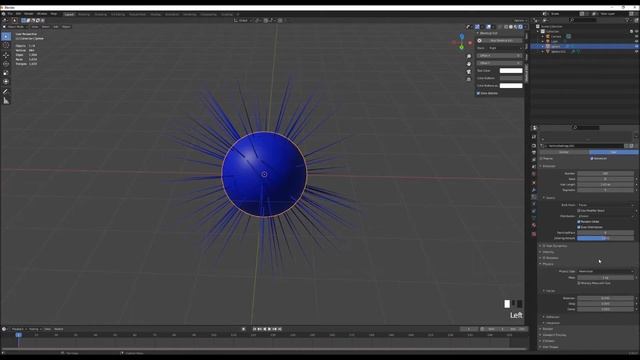Jump to the timeline start frame
Image resolution: width=640 pixels, height=360 pixels.
point(255,329)
